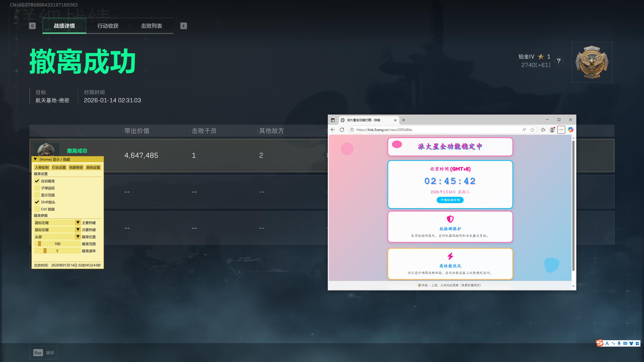Image resolution: width=644 pixels, height=362 pixels.
Task: Open the 主要热键 dropdown
Action: click(x=78, y=223)
